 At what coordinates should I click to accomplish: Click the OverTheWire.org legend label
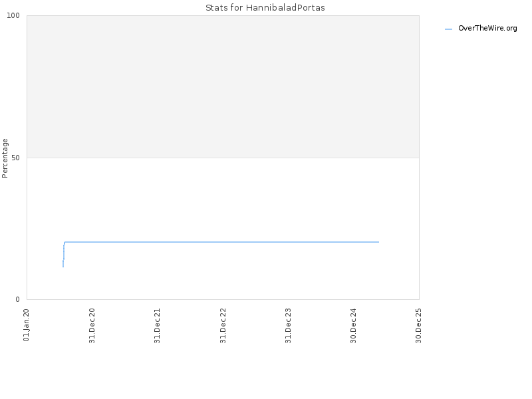click(487, 29)
